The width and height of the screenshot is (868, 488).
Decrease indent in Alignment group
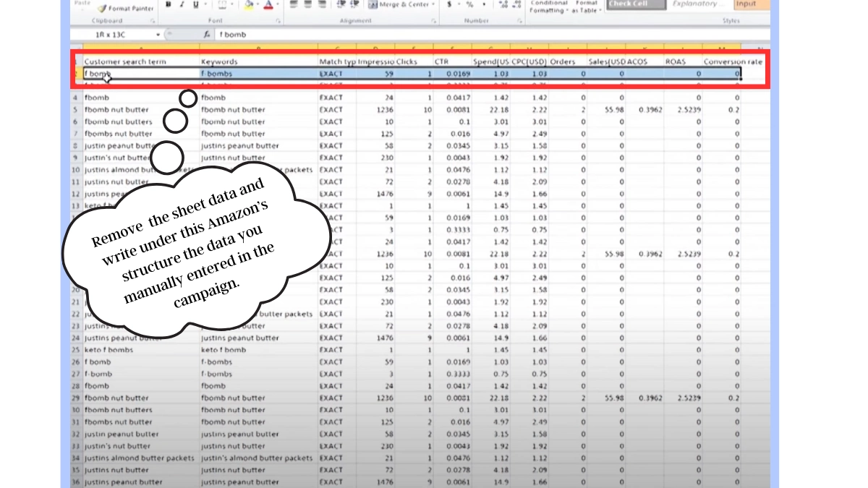point(341,5)
